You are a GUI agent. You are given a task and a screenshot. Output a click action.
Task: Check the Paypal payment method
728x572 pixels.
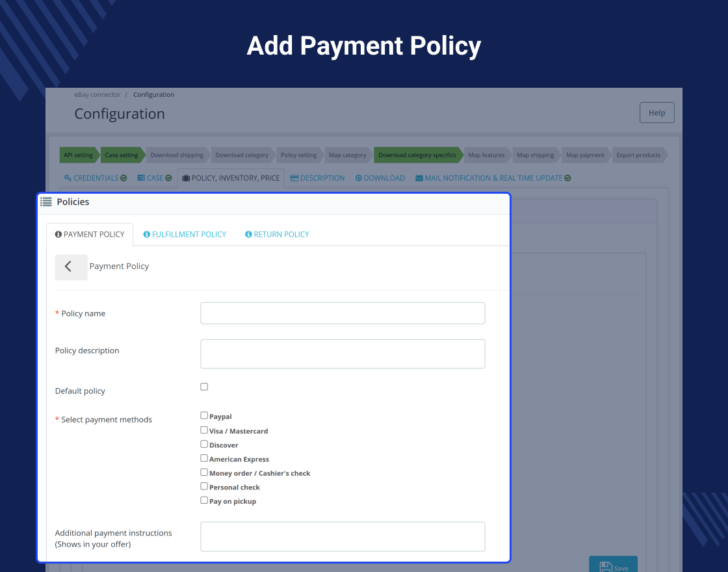pos(204,415)
